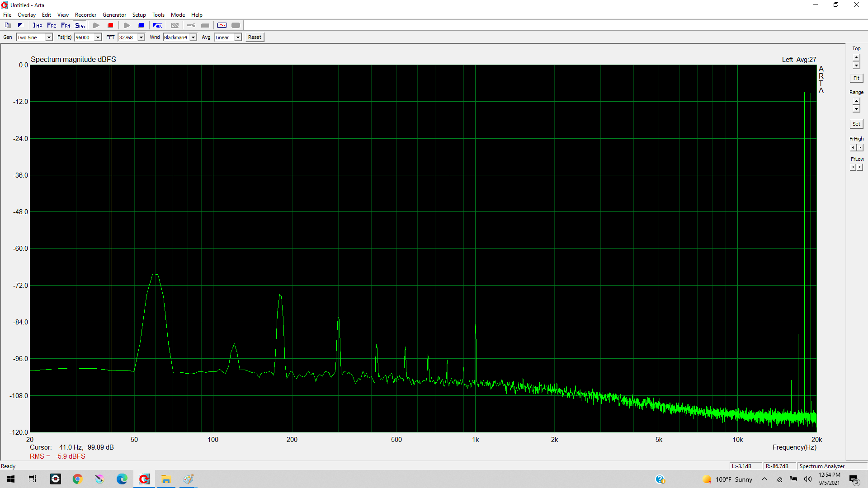Open the Windows Start menu
The image size is (868, 488).
pos(11,479)
